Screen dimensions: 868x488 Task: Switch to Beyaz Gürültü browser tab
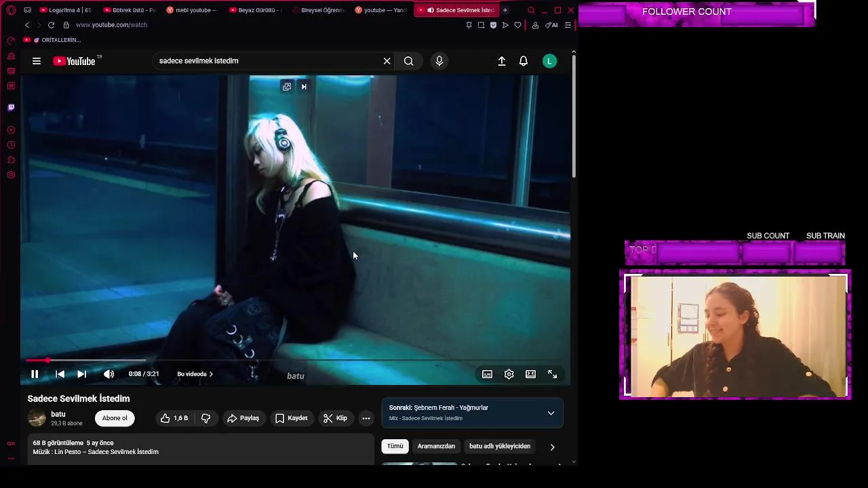tap(255, 10)
